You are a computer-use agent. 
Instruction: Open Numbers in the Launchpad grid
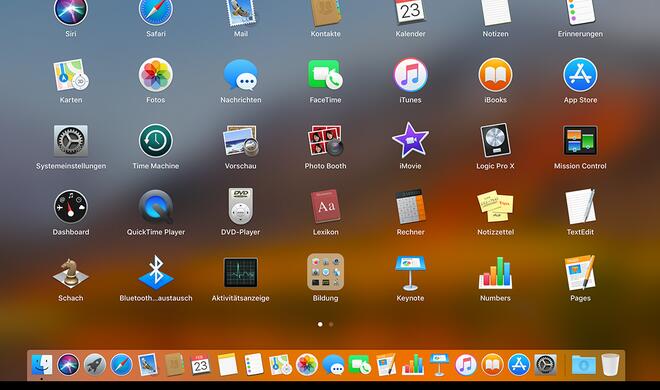(x=495, y=273)
